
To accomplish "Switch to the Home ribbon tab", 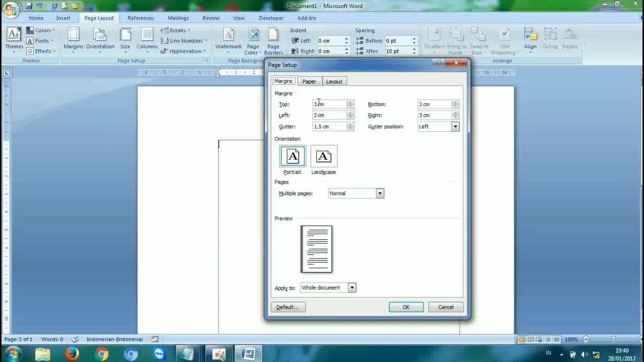I will [36, 18].
